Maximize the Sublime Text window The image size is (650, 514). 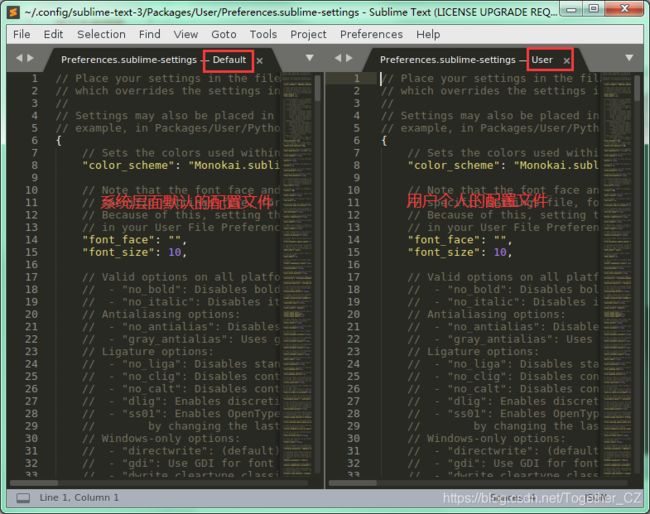[x=594, y=9]
